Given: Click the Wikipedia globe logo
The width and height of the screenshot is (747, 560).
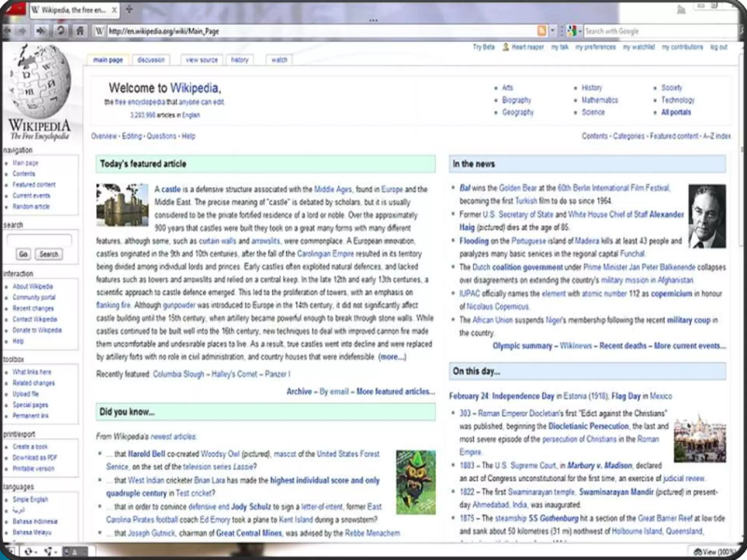Looking at the screenshot, I should coord(39,80).
